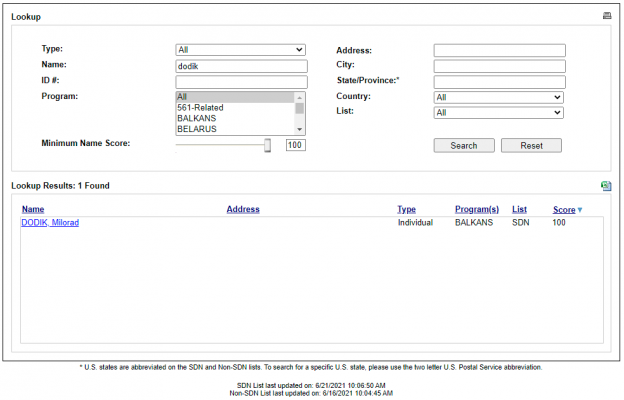Image resolution: width=624 pixels, height=400 pixels.
Task: Click the Reset button
Action: pyautogui.click(x=531, y=145)
